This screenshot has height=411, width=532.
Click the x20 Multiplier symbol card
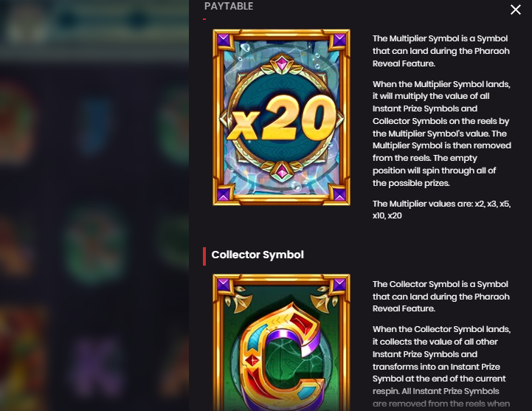click(x=281, y=117)
